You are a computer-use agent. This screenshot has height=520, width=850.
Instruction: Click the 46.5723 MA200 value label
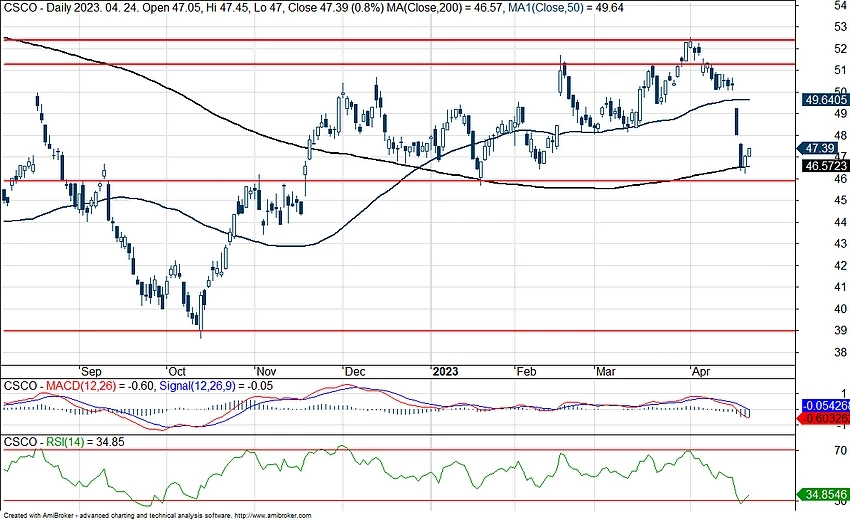coord(826,166)
